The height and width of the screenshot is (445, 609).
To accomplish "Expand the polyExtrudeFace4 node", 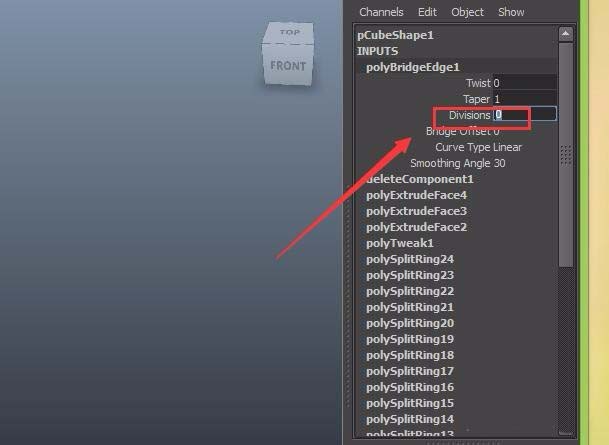I will tap(416, 195).
